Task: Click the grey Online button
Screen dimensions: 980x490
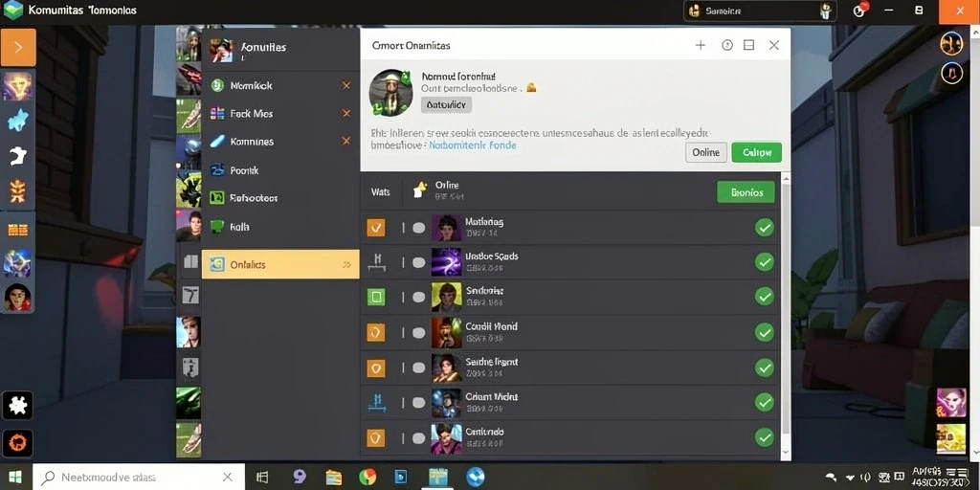Action: (x=705, y=152)
